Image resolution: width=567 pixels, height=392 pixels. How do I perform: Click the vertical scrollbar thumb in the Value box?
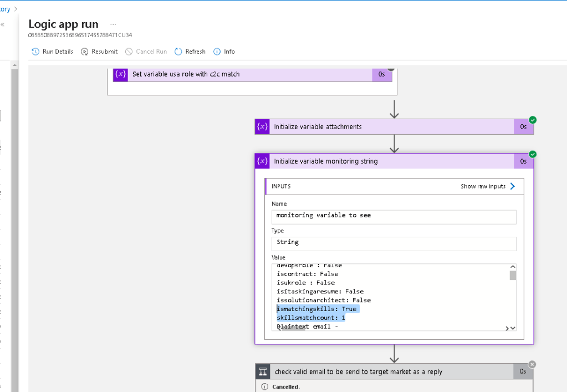(x=513, y=276)
